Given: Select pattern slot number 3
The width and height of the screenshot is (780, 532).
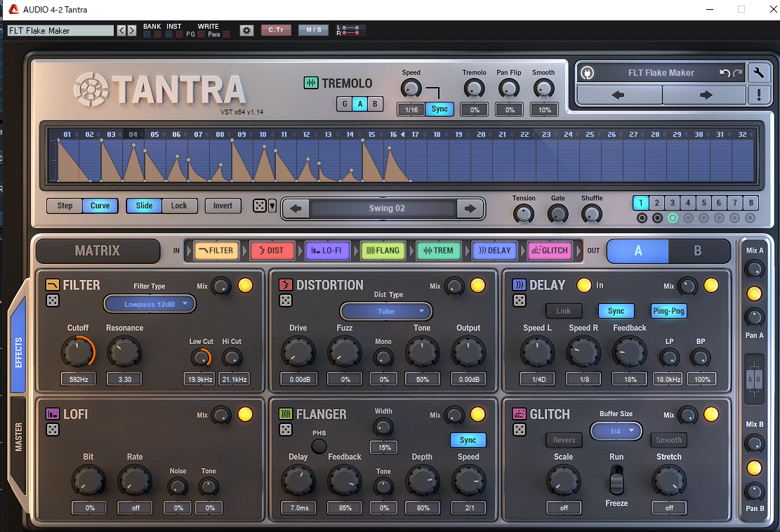Looking at the screenshot, I should pyautogui.click(x=672, y=203).
